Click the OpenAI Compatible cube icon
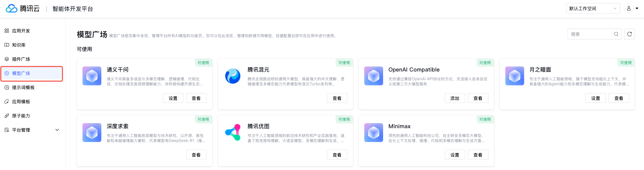644x170 pixels. (373, 76)
